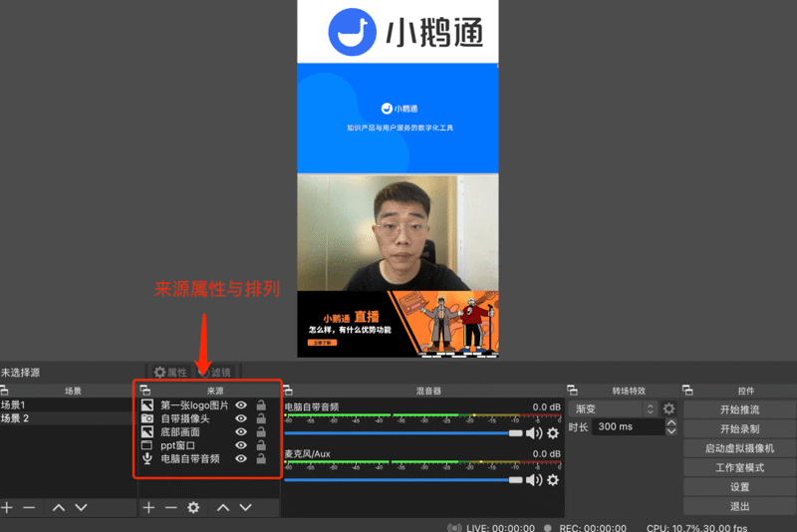Viewport: 797px width, 532px height.
Task: Open 电脑自带音频 mixer channel settings gear
Action: pos(553,433)
